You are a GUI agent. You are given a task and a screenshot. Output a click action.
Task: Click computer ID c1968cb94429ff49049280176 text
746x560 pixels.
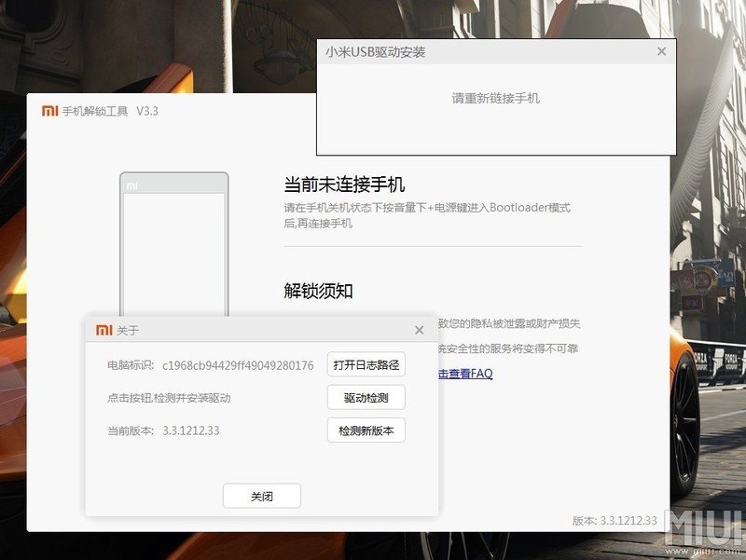238,365
